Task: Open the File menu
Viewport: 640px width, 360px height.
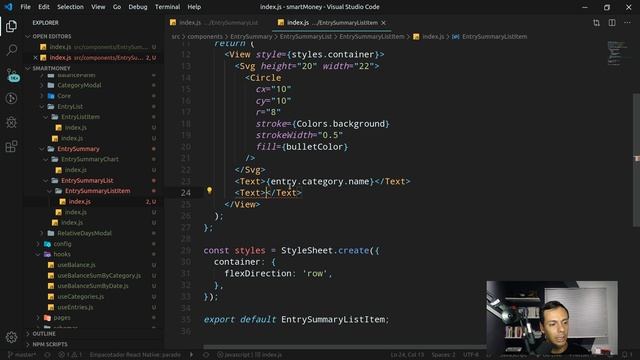Action: [25, 7]
